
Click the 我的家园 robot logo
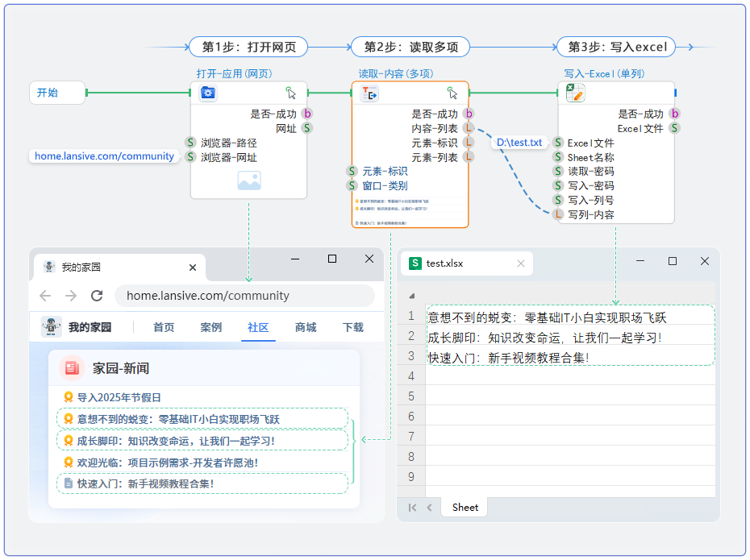pyautogui.click(x=52, y=327)
